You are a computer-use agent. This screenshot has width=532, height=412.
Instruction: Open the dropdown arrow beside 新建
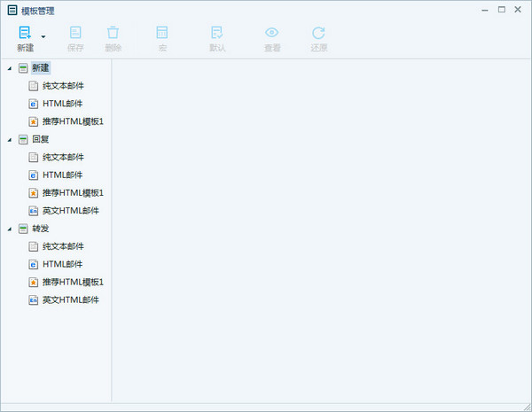coord(43,36)
